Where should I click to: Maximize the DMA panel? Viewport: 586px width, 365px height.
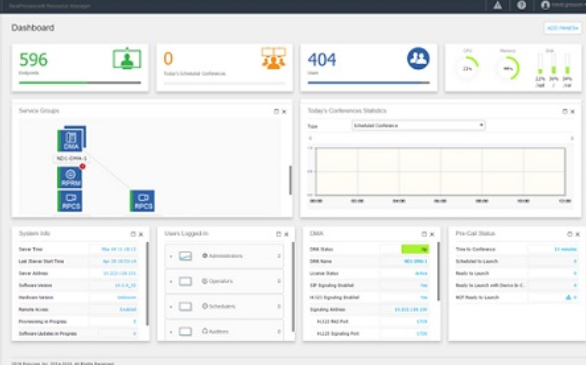424,234
